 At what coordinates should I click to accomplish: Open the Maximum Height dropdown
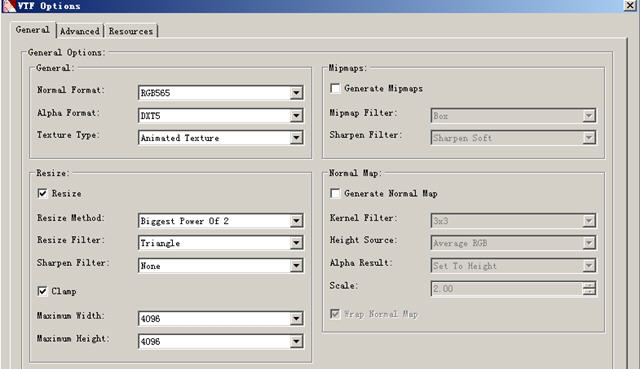point(221,341)
